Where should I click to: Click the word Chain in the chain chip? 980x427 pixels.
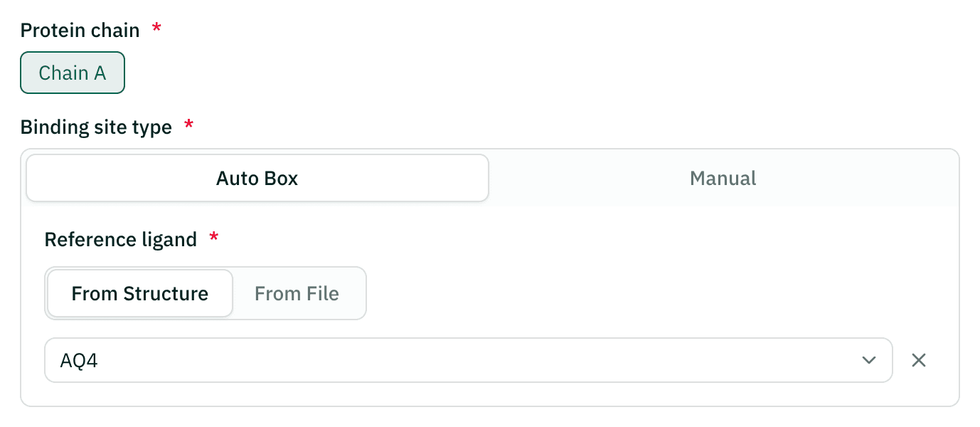point(63,73)
